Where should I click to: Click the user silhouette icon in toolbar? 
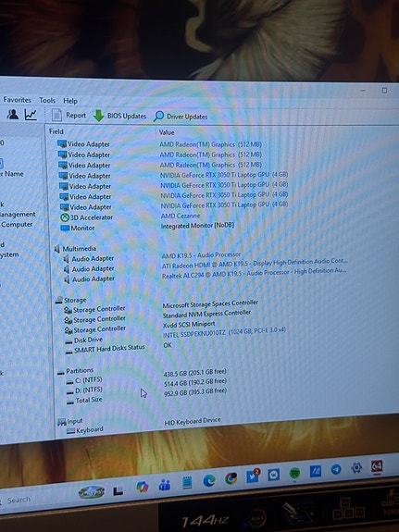(x=13, y=114)
